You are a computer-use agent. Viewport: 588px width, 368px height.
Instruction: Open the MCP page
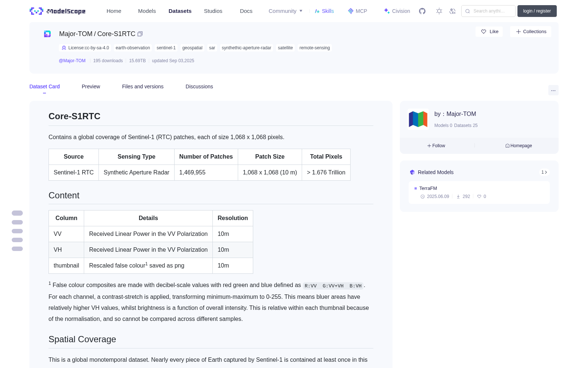click(x=358, y=11)
